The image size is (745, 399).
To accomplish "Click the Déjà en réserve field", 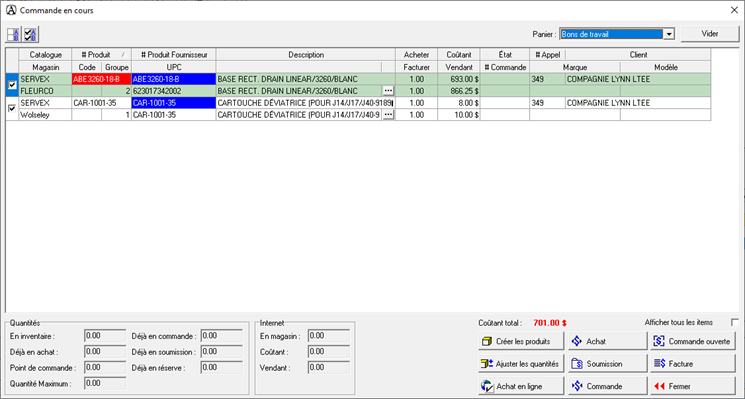I will pos(221,368).
